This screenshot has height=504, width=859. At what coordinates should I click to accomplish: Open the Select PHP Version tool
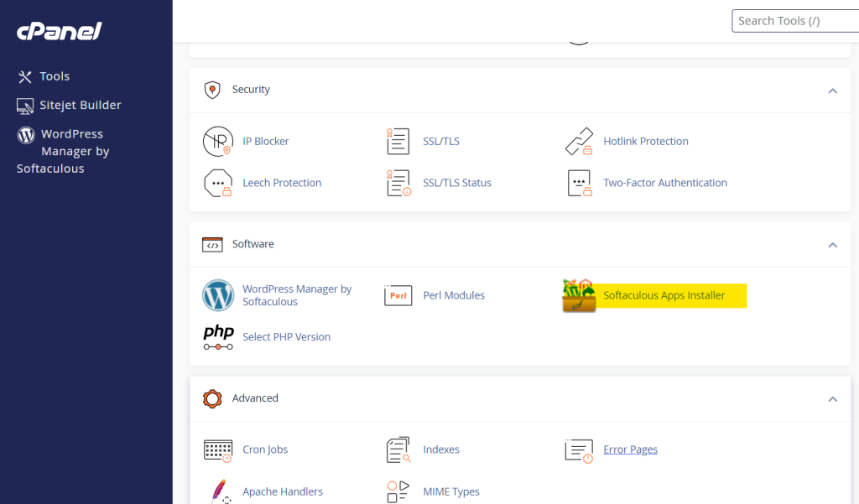pyautogui.click(x=286, y=337)
